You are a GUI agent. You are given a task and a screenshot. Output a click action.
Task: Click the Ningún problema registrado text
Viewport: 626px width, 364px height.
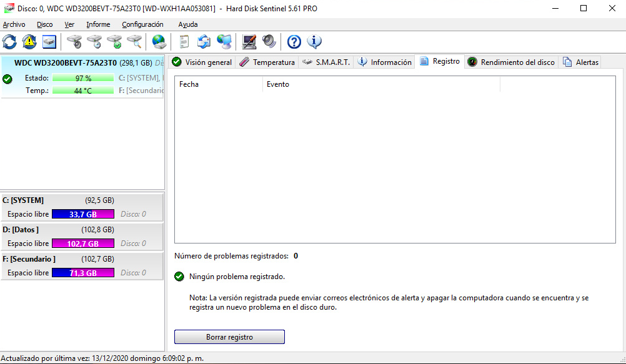[x=237, y=277]
